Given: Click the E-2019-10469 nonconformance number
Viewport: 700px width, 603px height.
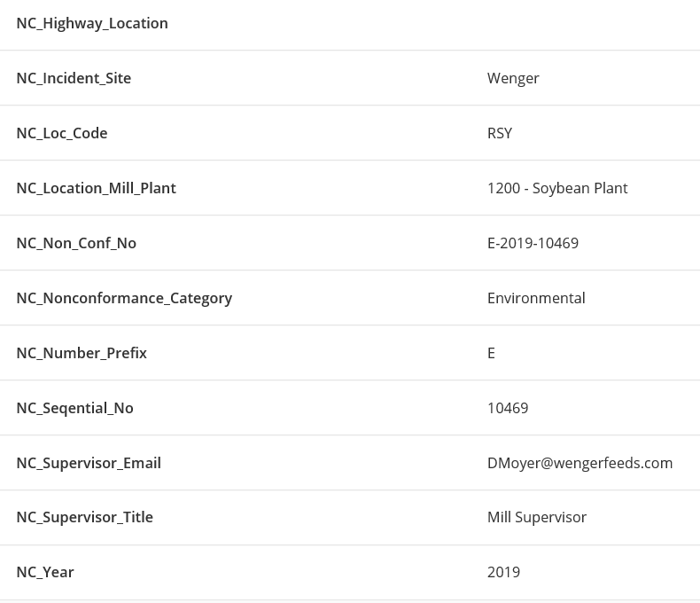Looking at the screenshot, I should pyautogui.click(x=533, y=243).
